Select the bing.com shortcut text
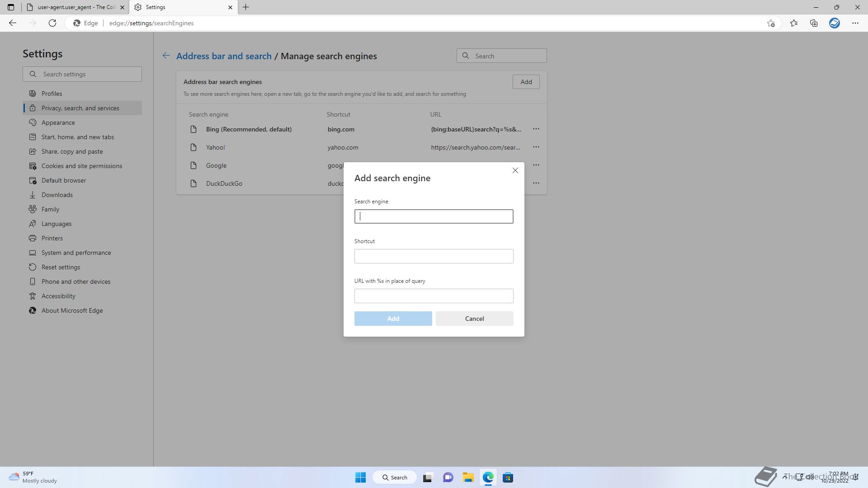The image size is (868, 488). 341,129
